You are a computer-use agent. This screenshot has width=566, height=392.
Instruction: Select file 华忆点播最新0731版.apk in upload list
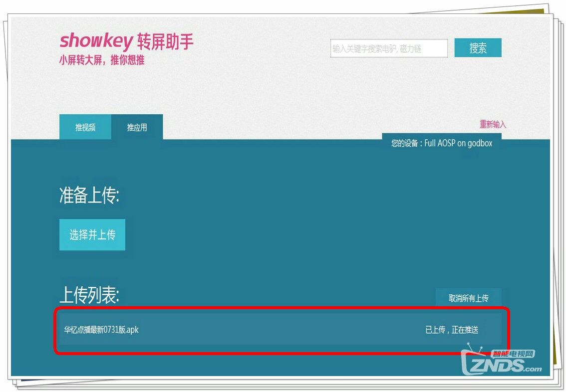click(x=101, y=330)
